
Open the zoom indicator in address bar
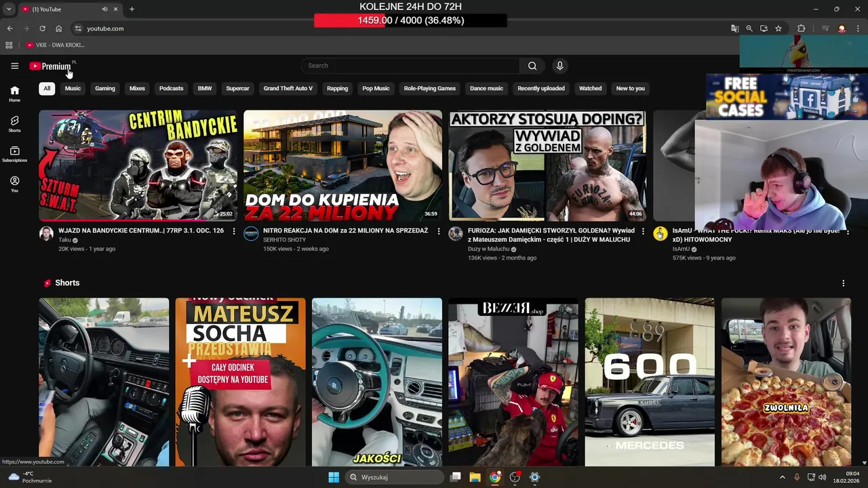749,28
